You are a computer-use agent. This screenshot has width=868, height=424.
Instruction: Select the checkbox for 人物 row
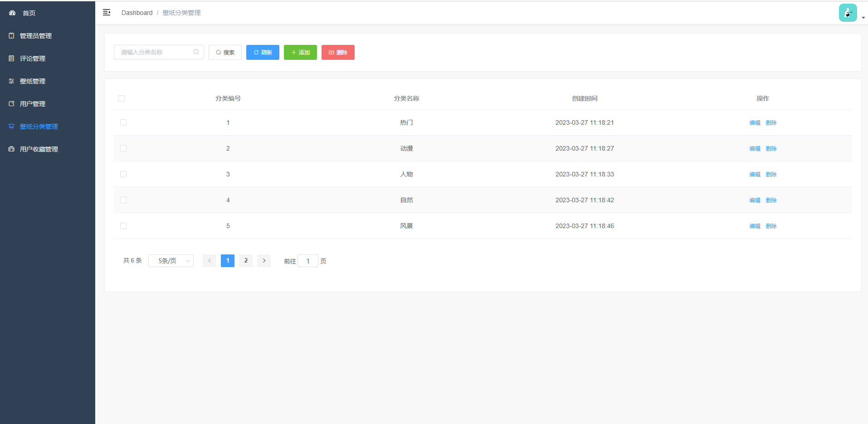(x=123, y=174)
